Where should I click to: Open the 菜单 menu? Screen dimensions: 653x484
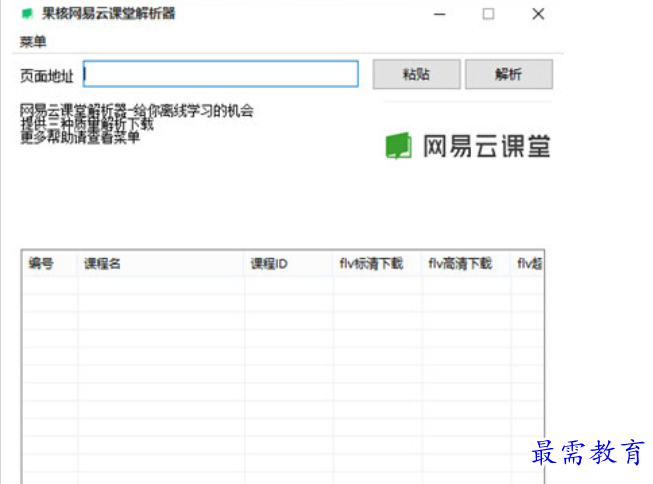click(33, 42)
